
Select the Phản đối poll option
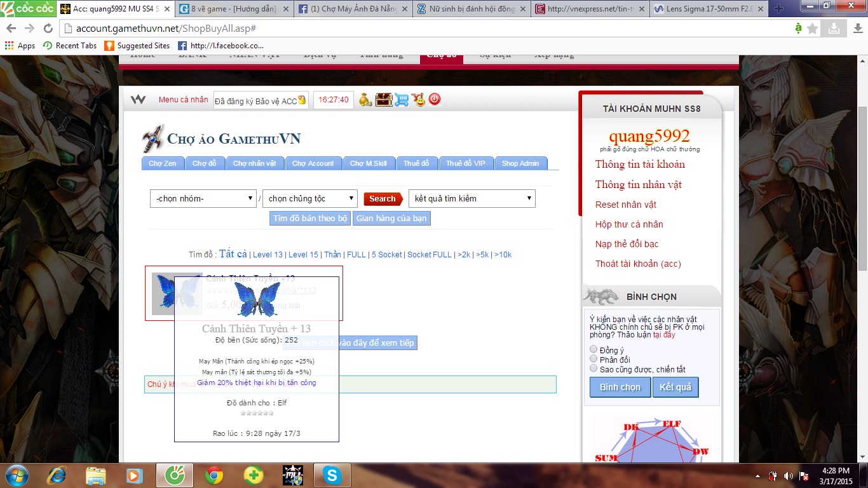pyautogui.click(x=593, y=359)
